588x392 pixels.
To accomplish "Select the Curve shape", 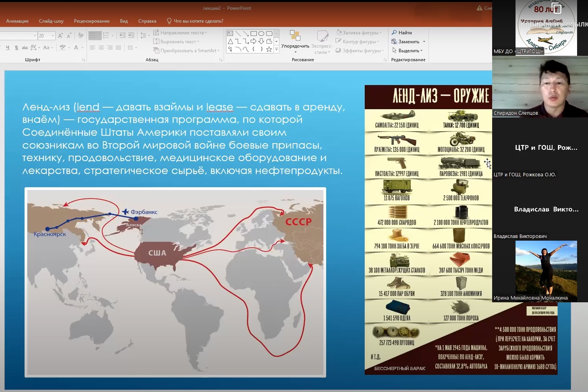I will click(x=246, y=49).
